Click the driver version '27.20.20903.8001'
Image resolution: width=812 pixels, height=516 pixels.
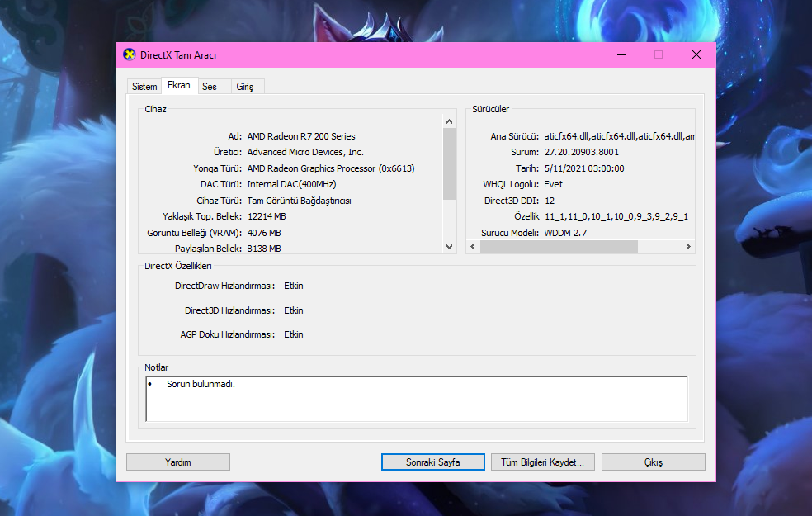coord(582,152)
